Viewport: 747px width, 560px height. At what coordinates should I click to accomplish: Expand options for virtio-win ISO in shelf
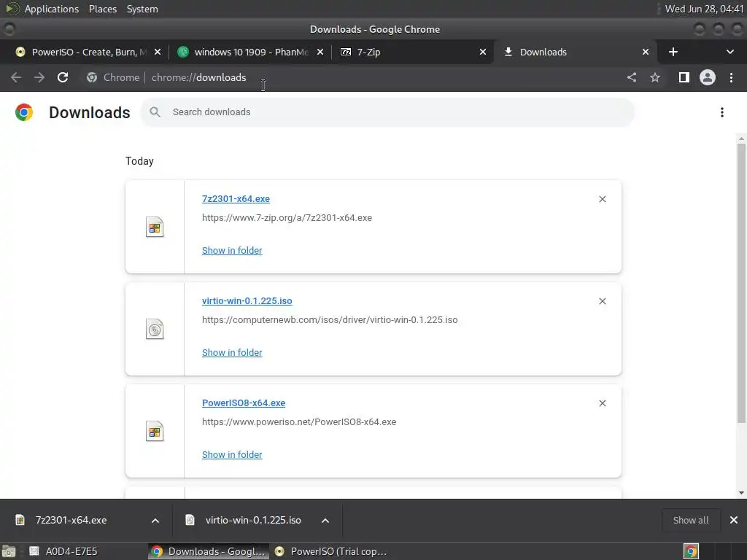[x=325, y=521]
